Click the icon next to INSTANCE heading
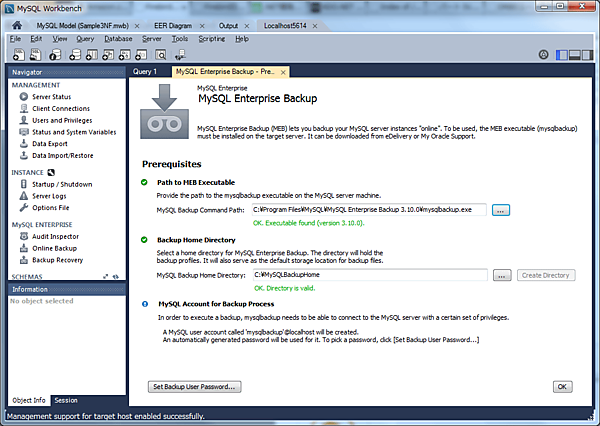This screenshot has width=600, height=426. click(x=51, y=173)
